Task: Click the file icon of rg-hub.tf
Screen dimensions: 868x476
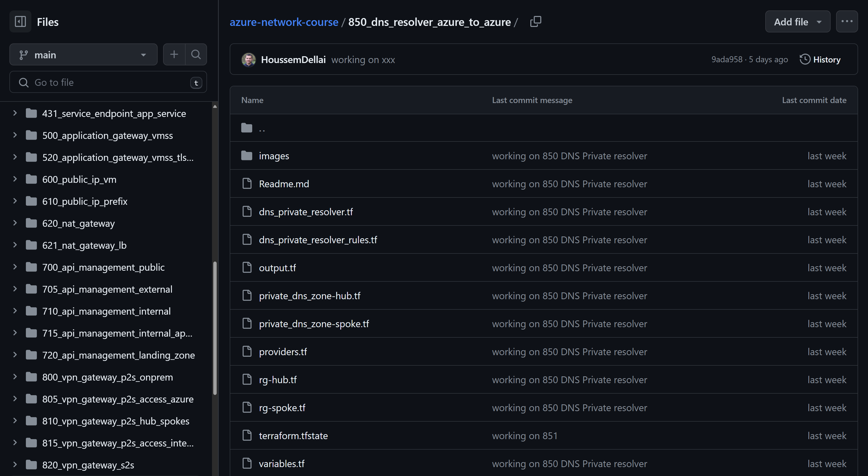Action: tap(247, 379)
